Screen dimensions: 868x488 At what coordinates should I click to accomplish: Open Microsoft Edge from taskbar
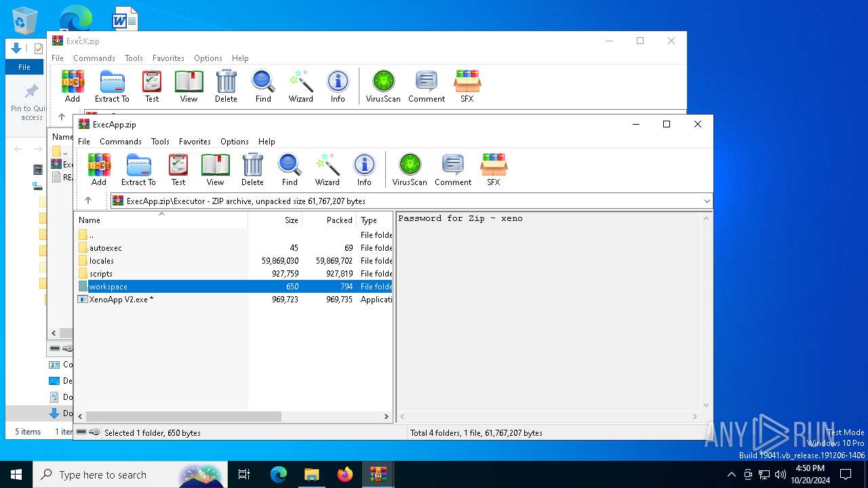[279, 474]
